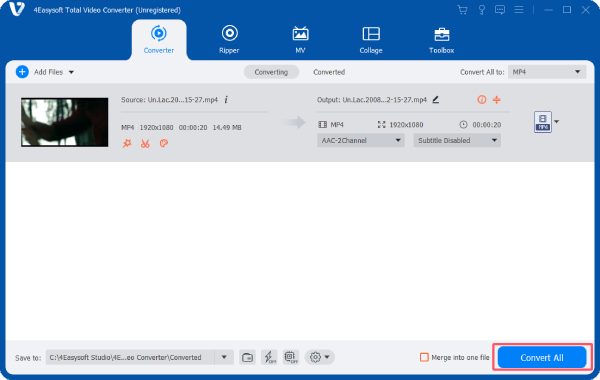Toggle the lightning fast conversion icon
The height and width of the screenshot is (380, 600).
269,357
